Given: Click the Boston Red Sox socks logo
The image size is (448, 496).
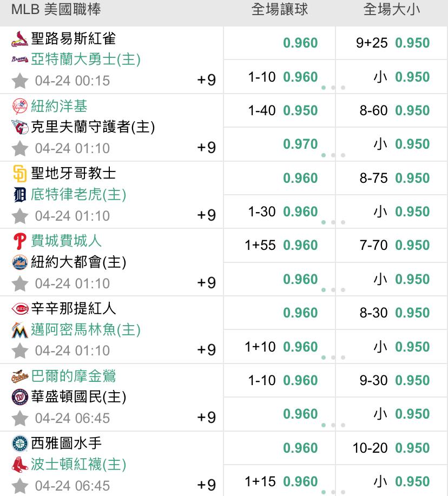Looking at the screenshot, I should point(19,465).
